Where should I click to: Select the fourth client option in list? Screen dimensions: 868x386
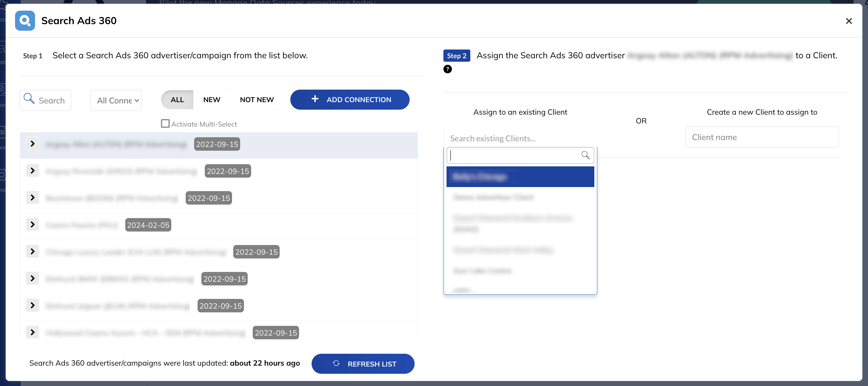click(x=520, y=250)
